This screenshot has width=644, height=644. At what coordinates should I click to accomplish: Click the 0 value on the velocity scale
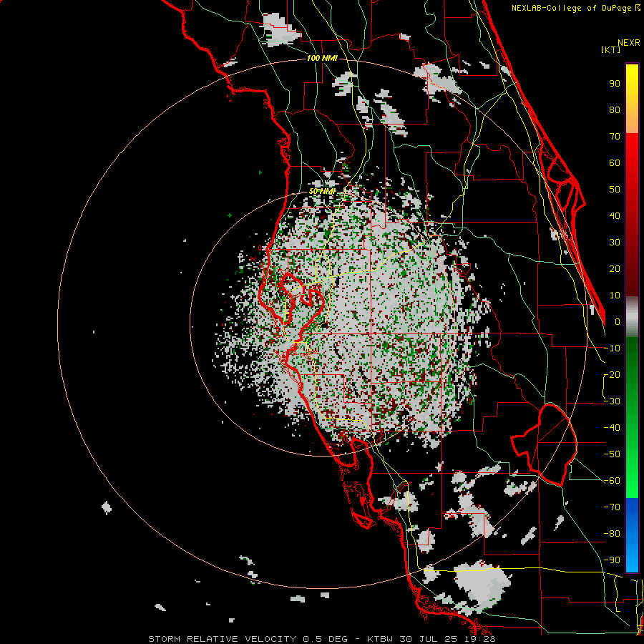(618, 321)
